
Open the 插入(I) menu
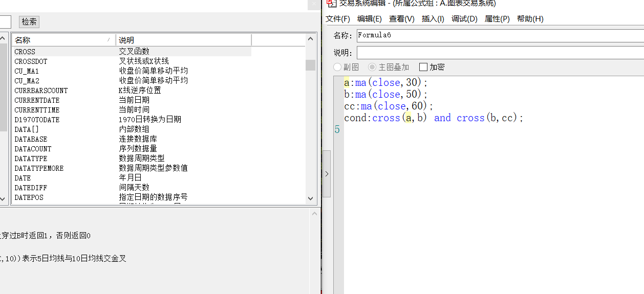click(x=433, y=19)
